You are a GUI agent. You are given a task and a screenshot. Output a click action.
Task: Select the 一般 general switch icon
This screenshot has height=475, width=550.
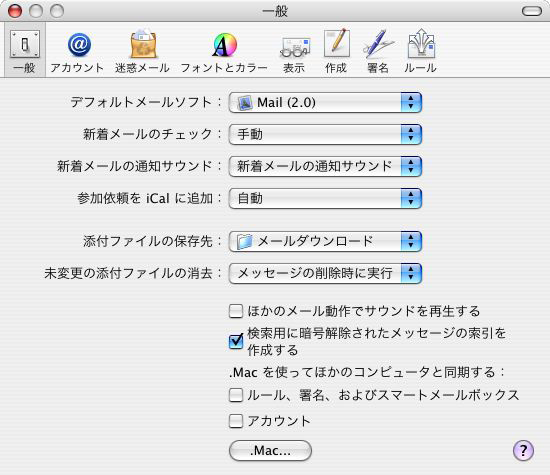pos(25,52)
